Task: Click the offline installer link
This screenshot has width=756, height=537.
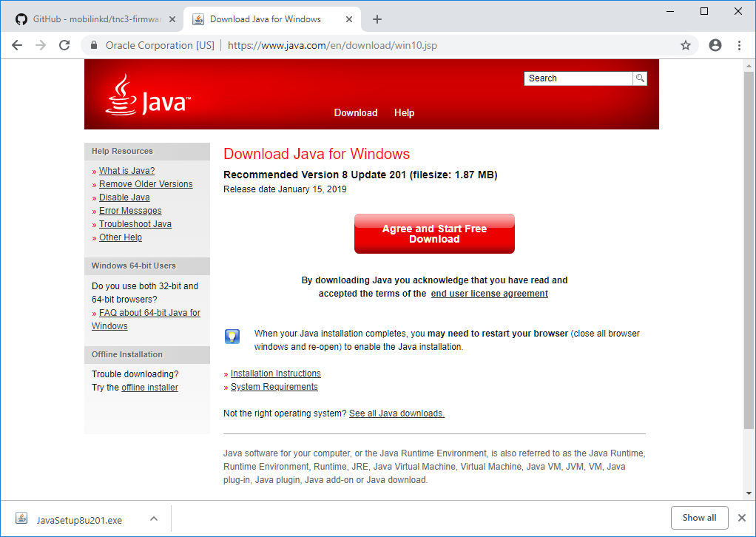Action: (x=149, y=388)
